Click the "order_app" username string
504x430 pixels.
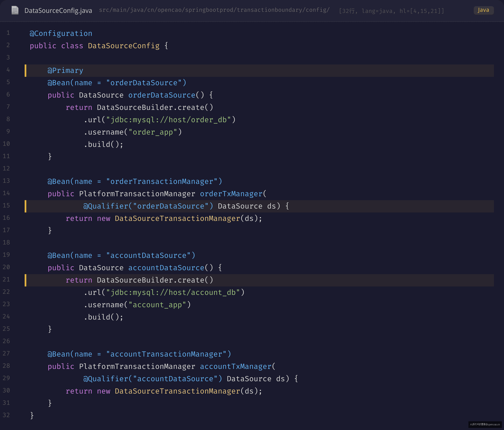tap(153, 132)
